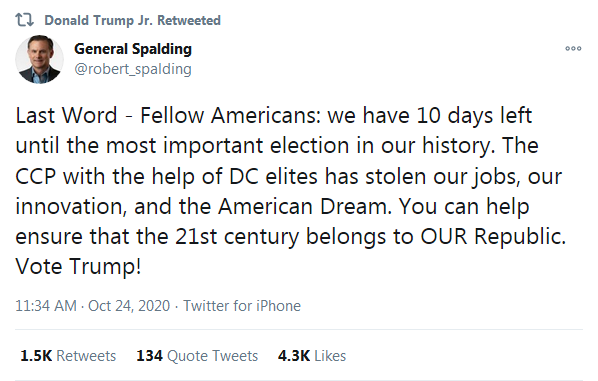
Task: Click the word CCP in the tweet
Action: point(35,177)
